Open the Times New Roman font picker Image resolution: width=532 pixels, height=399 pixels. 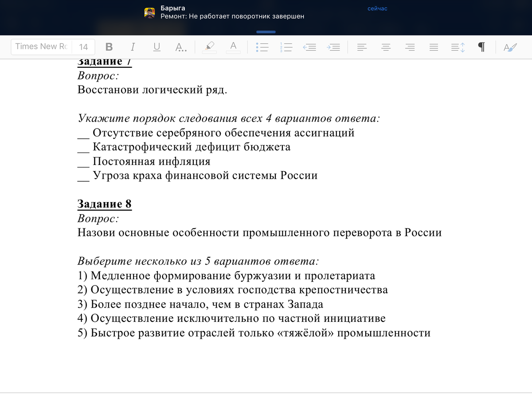(42, 47)
